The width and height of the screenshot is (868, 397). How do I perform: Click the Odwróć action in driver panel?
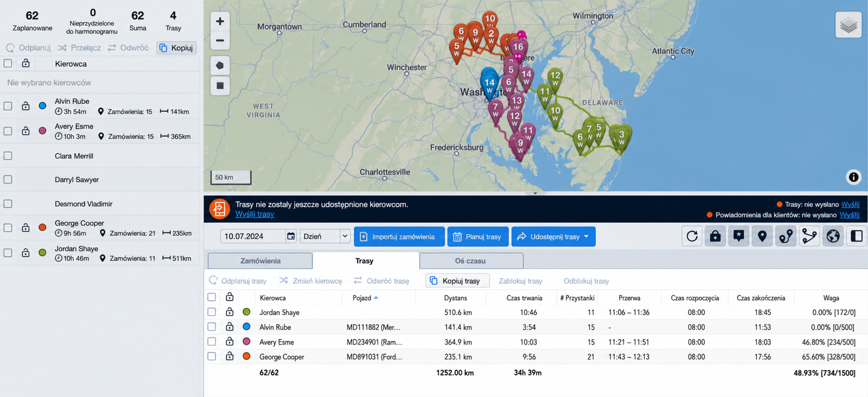128,48
